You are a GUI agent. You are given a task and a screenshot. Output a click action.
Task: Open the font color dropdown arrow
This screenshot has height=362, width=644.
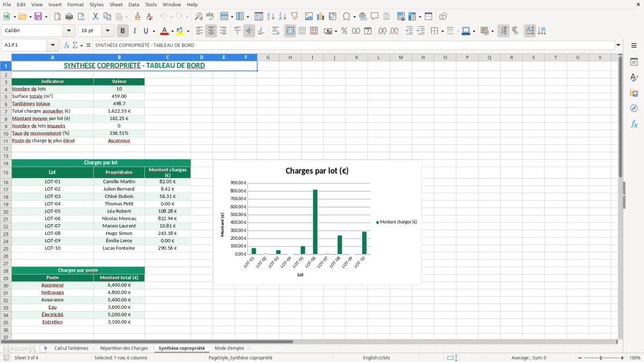[x=172, y=31]
